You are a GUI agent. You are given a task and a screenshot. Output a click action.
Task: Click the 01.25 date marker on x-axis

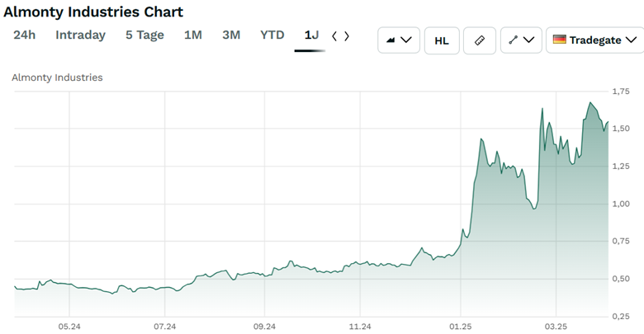460,326
